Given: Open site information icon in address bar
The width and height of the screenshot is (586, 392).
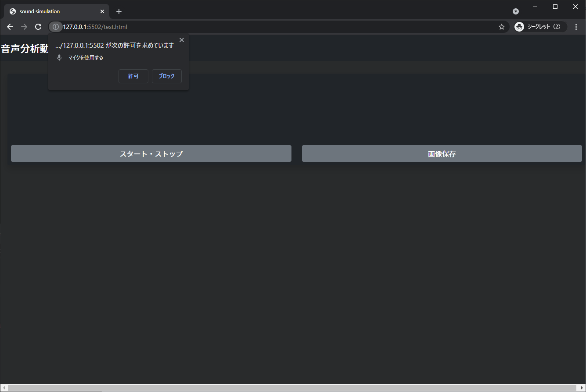Looking at the screenshot, I should 55,27.
